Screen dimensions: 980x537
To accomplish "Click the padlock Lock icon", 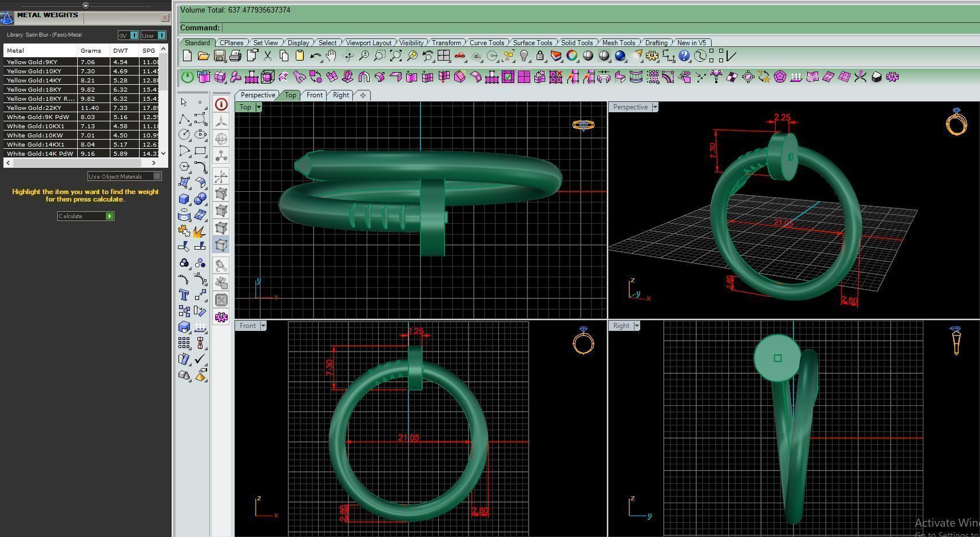I will 539,56.
